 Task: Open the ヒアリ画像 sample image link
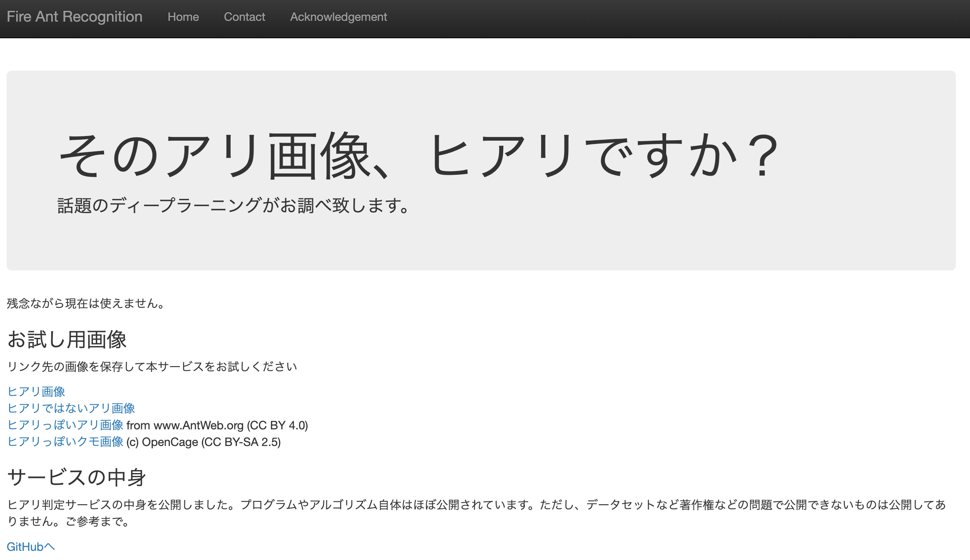point(36,392)
